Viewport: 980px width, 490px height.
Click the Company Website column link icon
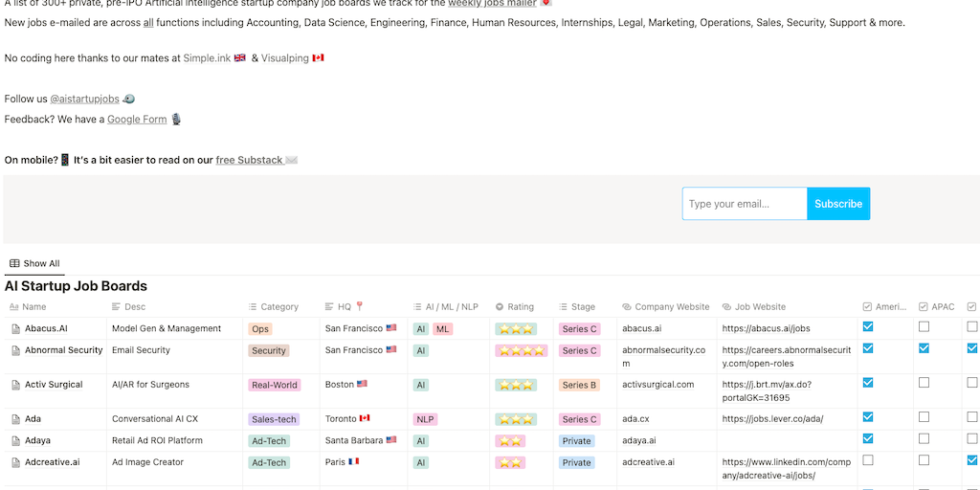[627, 307]
